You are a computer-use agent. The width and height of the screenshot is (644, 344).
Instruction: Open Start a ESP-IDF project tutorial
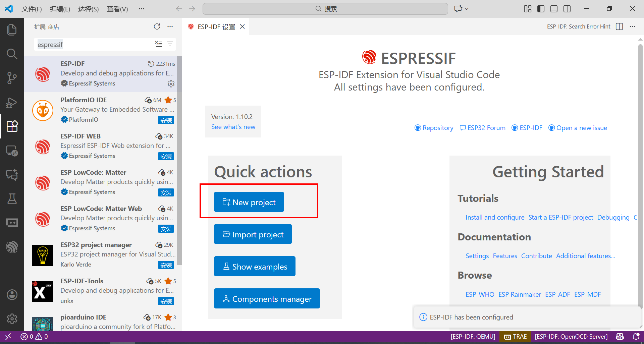click(x=561, y=217)
